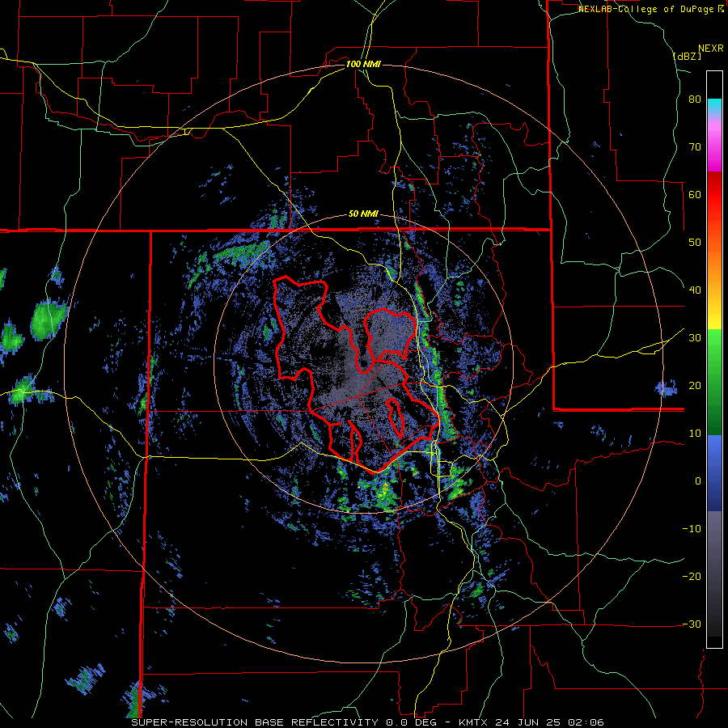Click the orange band of the color bar

click(x=714, y=265)
